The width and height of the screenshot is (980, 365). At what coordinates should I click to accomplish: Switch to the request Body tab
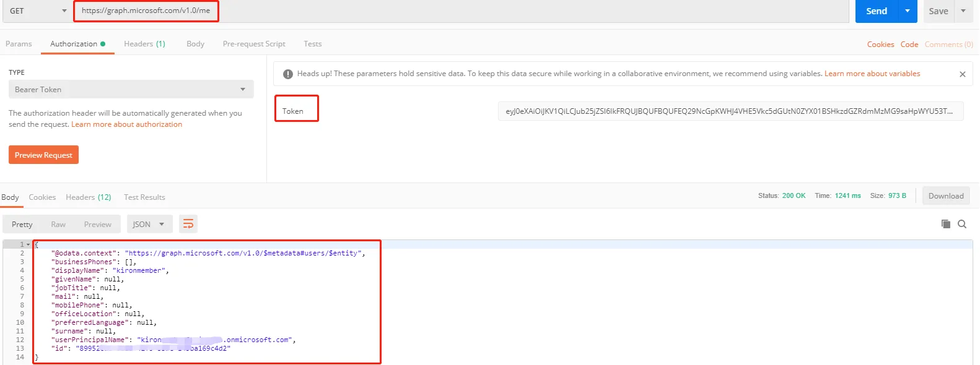195,44
